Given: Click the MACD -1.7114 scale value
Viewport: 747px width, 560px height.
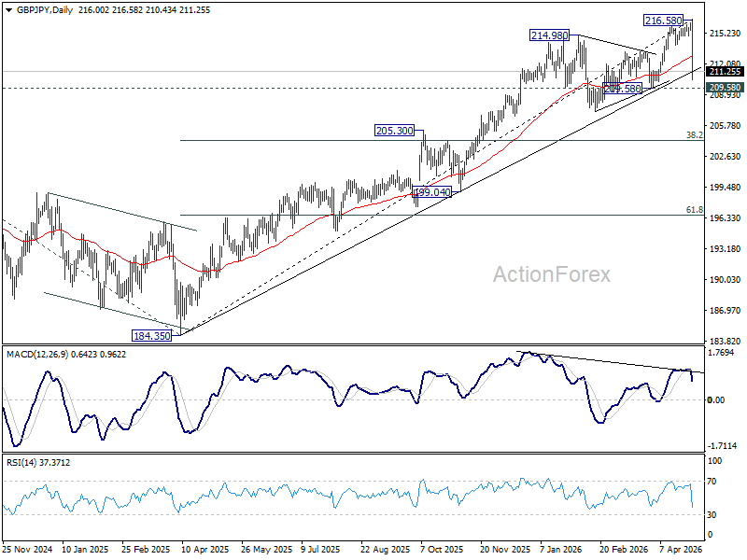Looking at the screenshot, I should (722, 446).
